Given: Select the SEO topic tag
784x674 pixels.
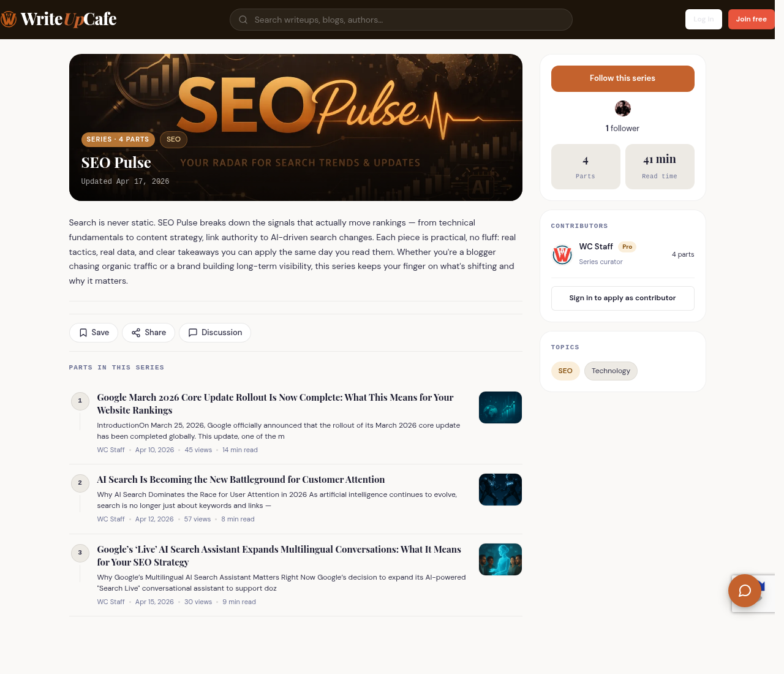Looking at the screenshot, I should click(x=565, y=371).
